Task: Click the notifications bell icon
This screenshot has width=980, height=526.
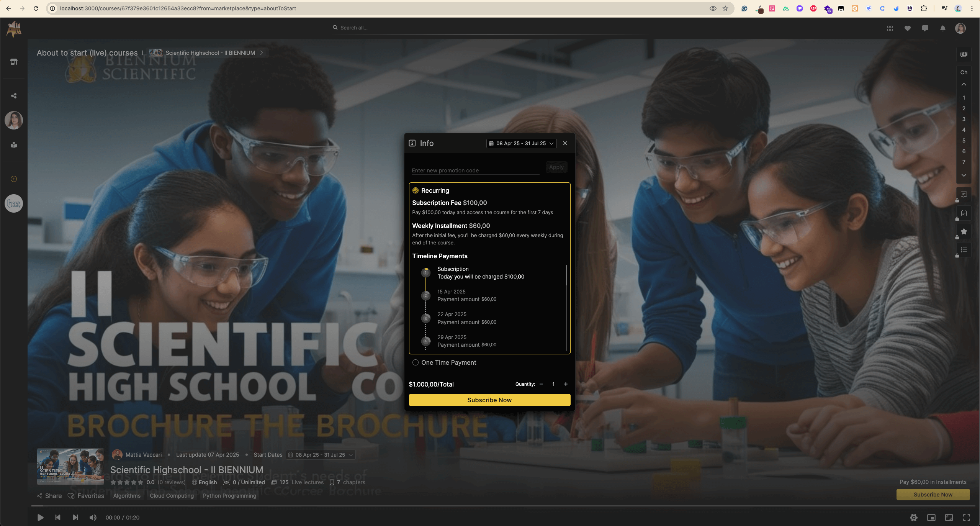Action: [942, 28]
